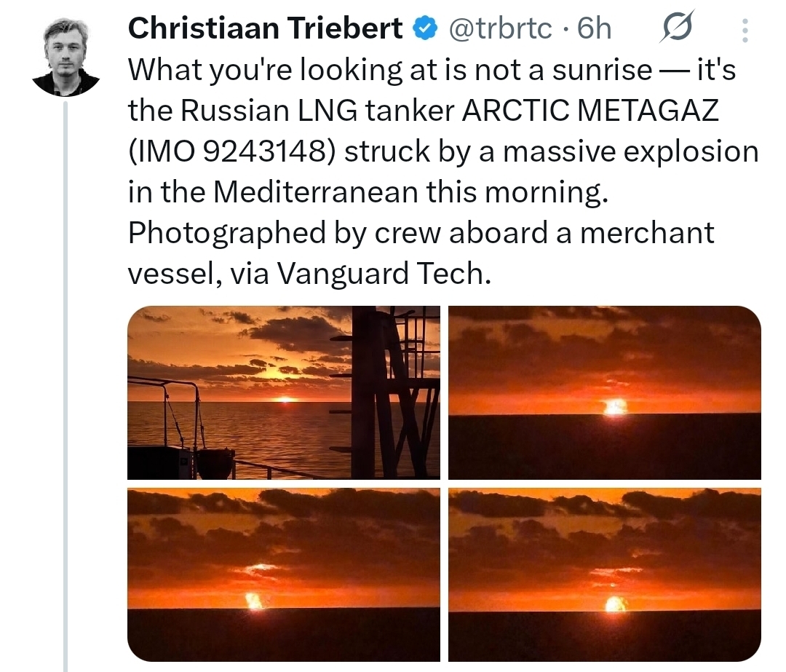Open the bottom-left explosion photo

tap(283, 574)
